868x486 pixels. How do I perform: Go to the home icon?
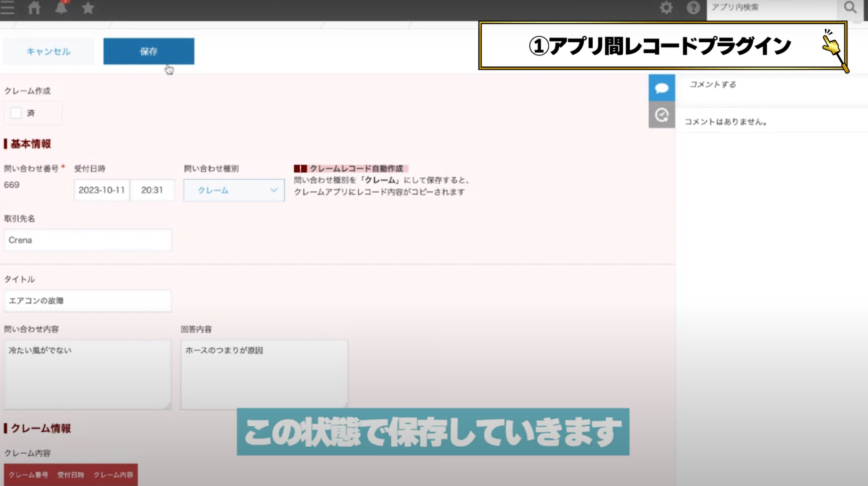[34, 8]
